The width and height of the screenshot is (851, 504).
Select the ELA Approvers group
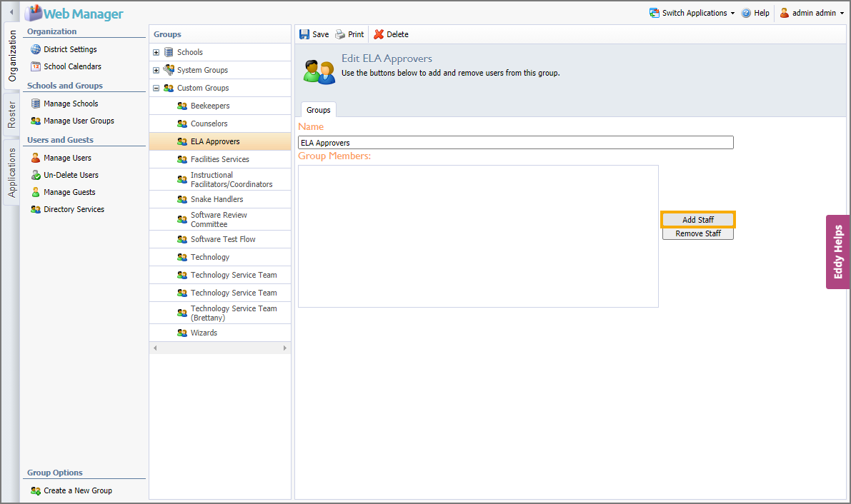coord(220,141)
